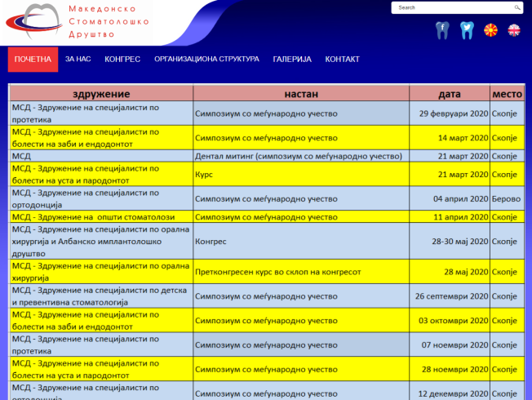Select the Дентал митинг event row
The height and width of the screenshot is (400, 532).
coord(300,156)
